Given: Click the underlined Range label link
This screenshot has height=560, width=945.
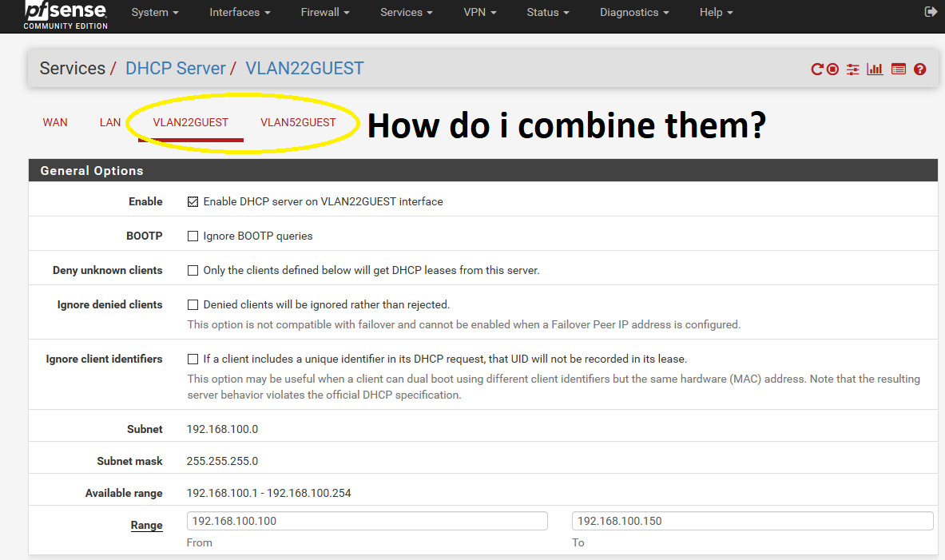Looking at the screenshot, I should pos(146,526).
